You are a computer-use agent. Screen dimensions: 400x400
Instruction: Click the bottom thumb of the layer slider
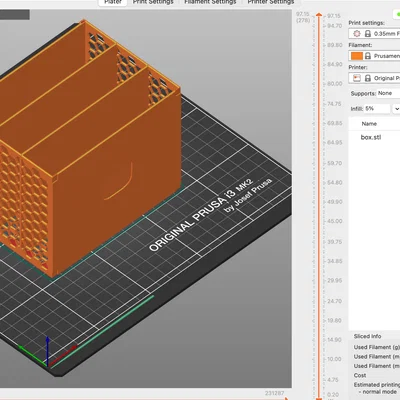(x=319, y=398)
